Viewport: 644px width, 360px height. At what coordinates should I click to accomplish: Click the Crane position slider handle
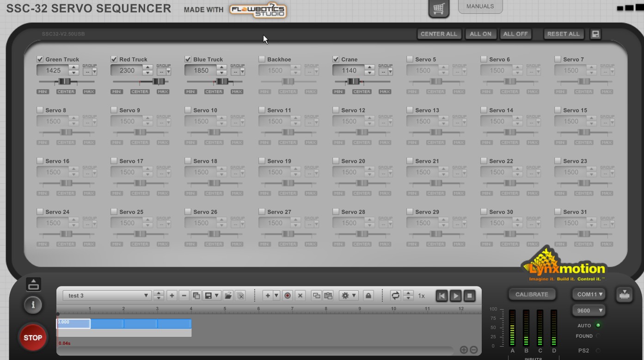point(353,82)
